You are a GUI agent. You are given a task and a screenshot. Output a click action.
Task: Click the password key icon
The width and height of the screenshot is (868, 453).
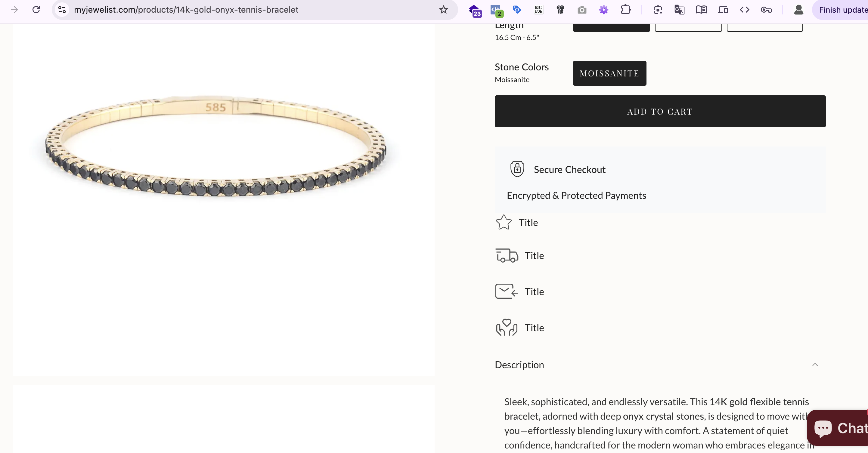pos(766,10)
